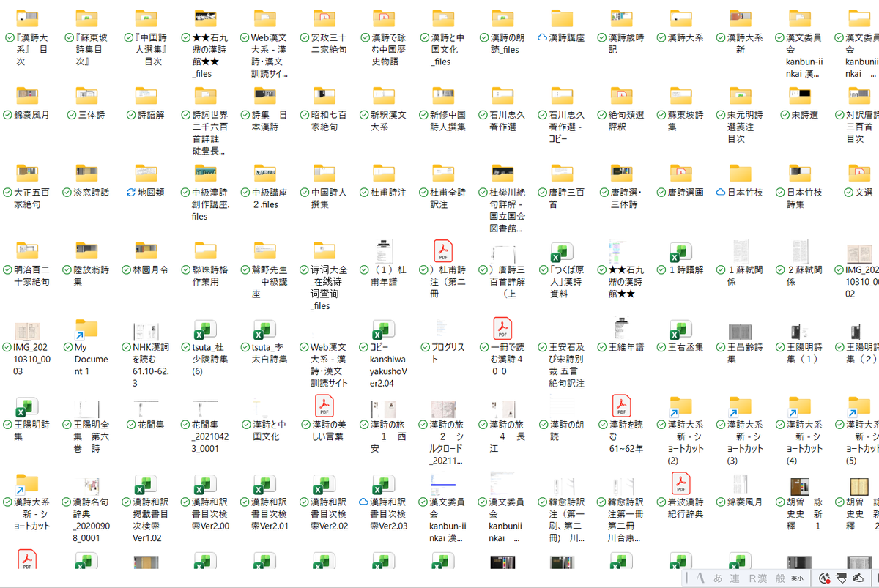
Task: Select the 漢詩大系 新 ショートカット (3) shortcut
Action: pyautogui.click(x=741, y=406)
